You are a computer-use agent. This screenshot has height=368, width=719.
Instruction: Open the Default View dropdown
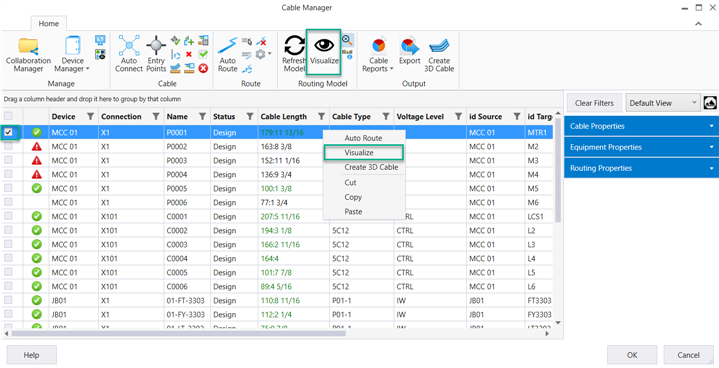click(663, 103)
